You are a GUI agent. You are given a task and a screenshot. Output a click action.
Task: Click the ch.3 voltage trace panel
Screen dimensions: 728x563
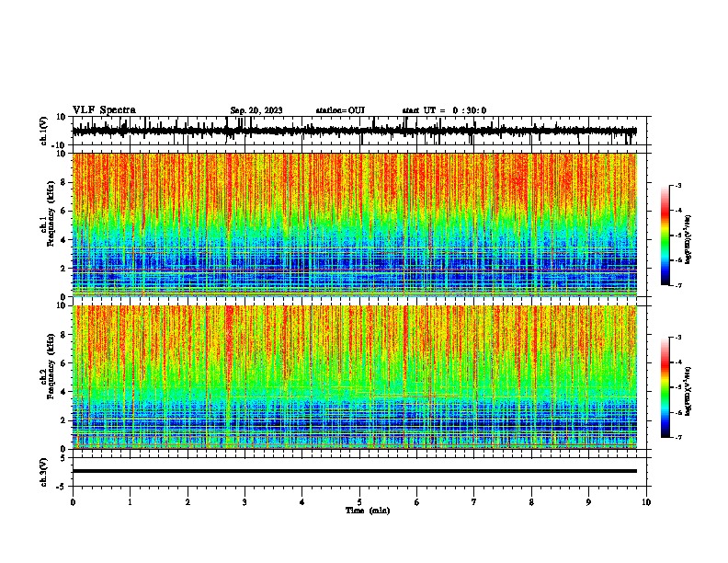pos(359,472)
